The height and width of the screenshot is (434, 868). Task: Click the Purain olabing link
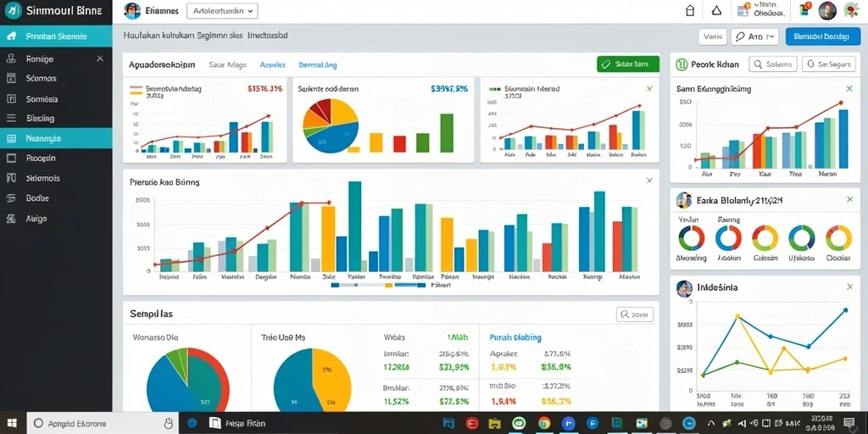pyautogui.click(x=515, y=337)
